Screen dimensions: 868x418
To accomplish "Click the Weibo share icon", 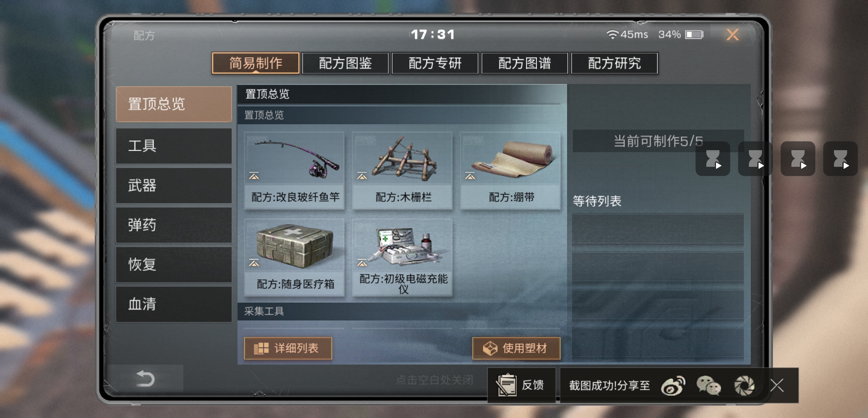I will tap(673, 385).
